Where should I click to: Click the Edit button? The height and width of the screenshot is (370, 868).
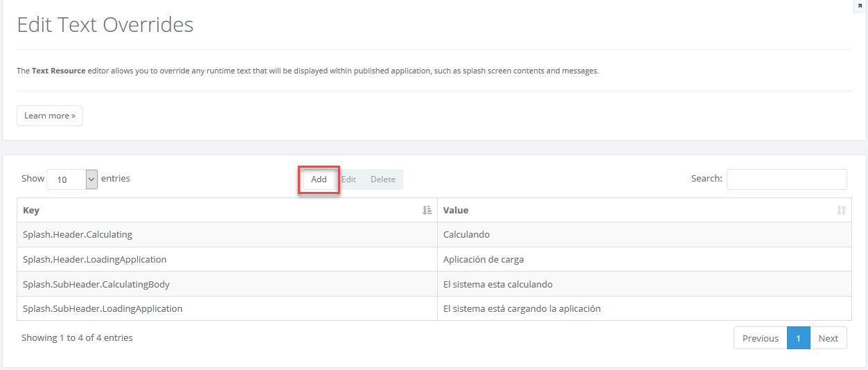[348, 179]
